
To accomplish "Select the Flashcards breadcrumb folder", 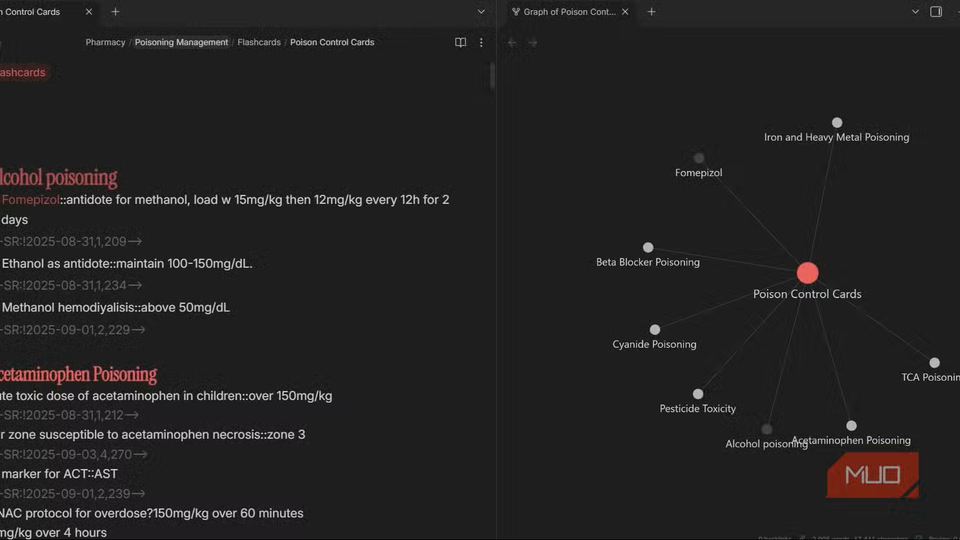I will pos(258,43).
